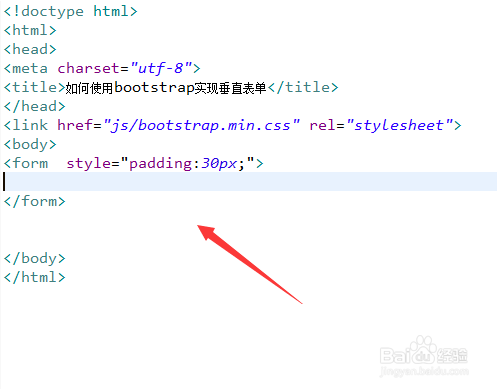Screen dimensions: 497x389
Task: Click the opening <head> tag
Action: [30, 49]
